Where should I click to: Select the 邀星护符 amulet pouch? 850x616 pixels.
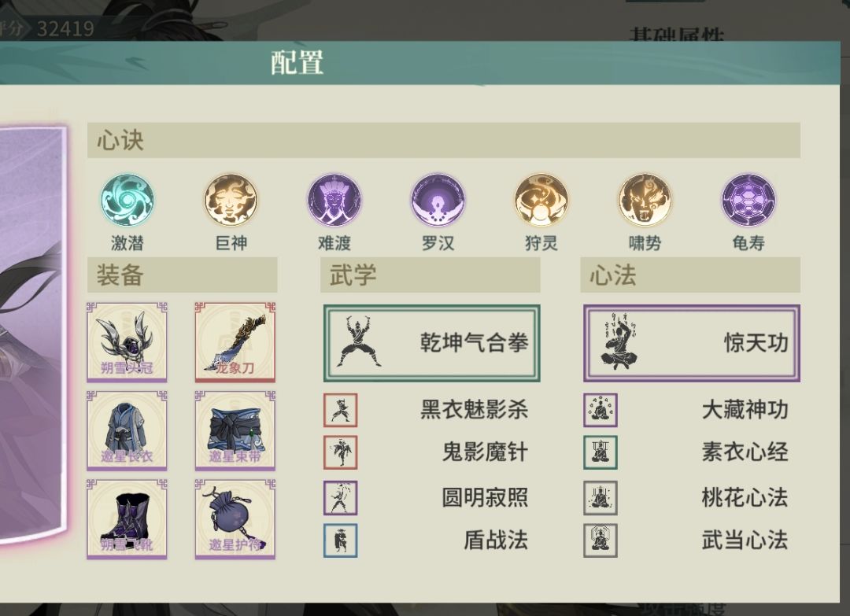(235, 518)
